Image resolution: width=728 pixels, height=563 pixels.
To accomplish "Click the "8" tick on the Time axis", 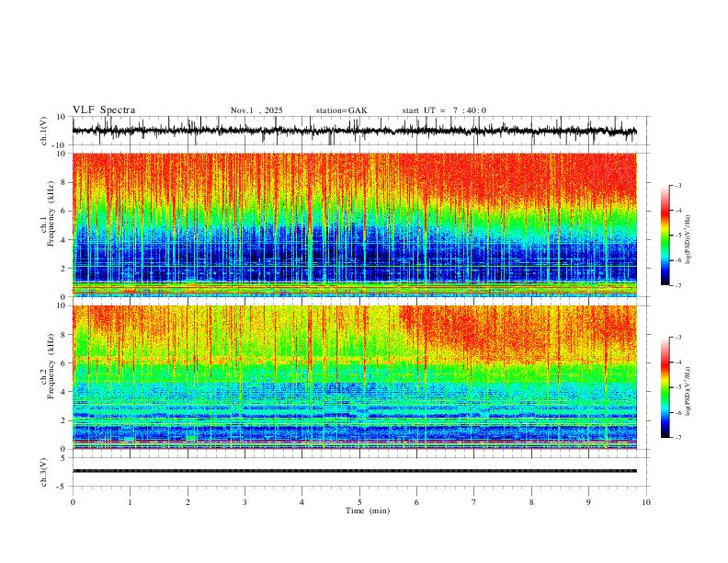I will (531, 502).
